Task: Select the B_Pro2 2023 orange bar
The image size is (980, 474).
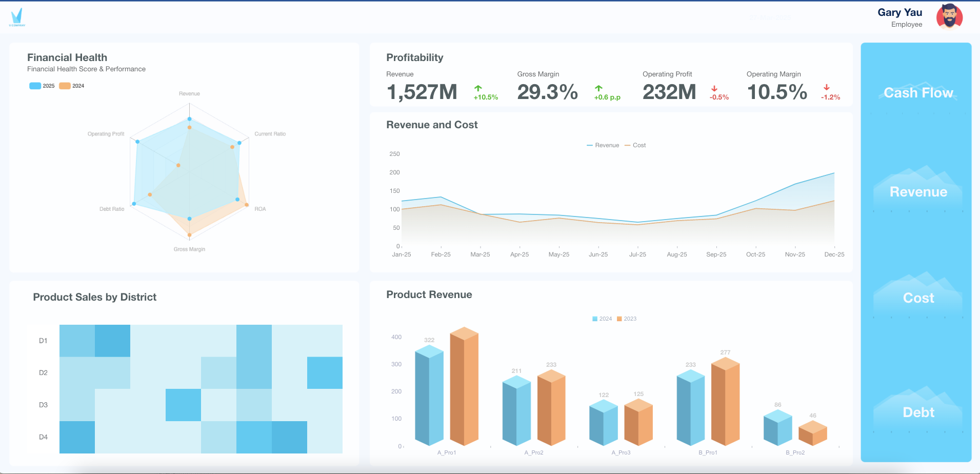Action: click(813, 433)
